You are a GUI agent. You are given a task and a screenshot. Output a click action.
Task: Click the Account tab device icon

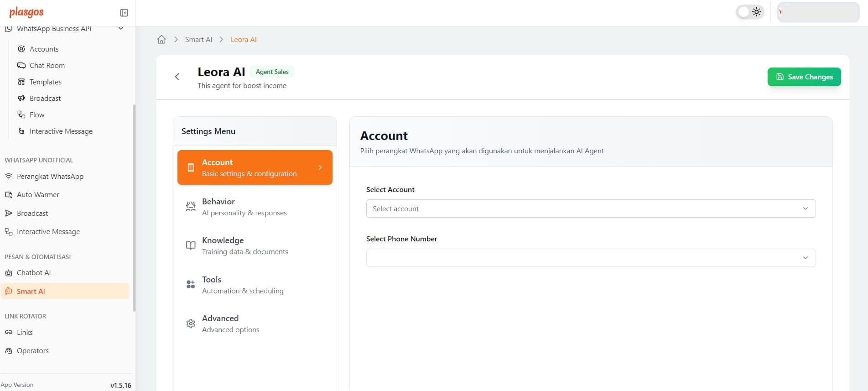(191, 167)
